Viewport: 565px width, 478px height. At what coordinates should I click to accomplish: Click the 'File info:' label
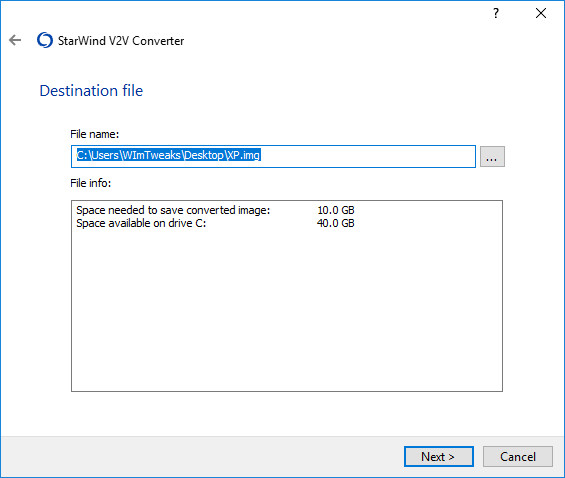click(x=90, y=183)
